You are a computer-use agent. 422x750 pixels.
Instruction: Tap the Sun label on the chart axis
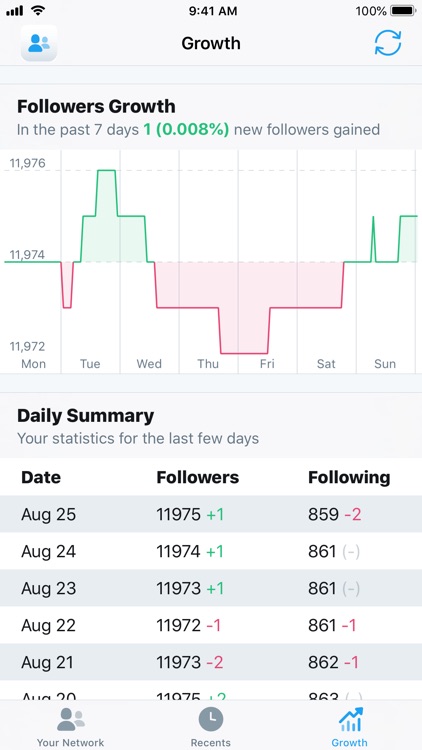tap(385, 364)
